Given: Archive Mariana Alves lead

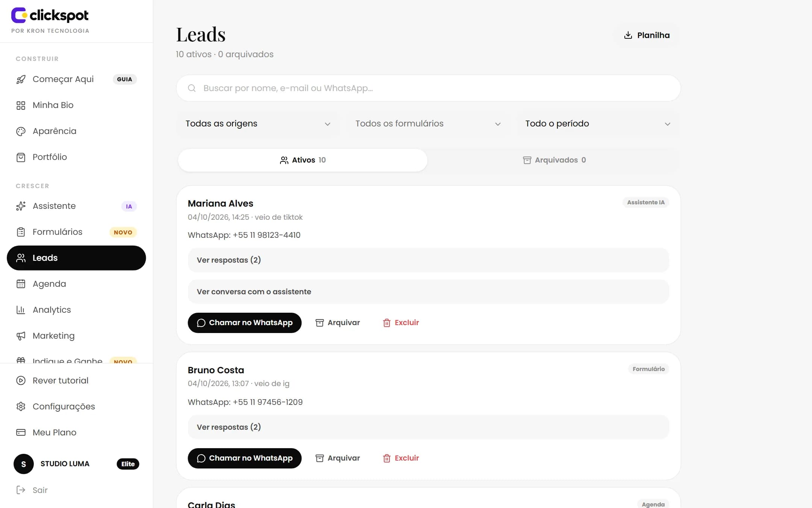Looking at the screenshot, I should [338, 323].
